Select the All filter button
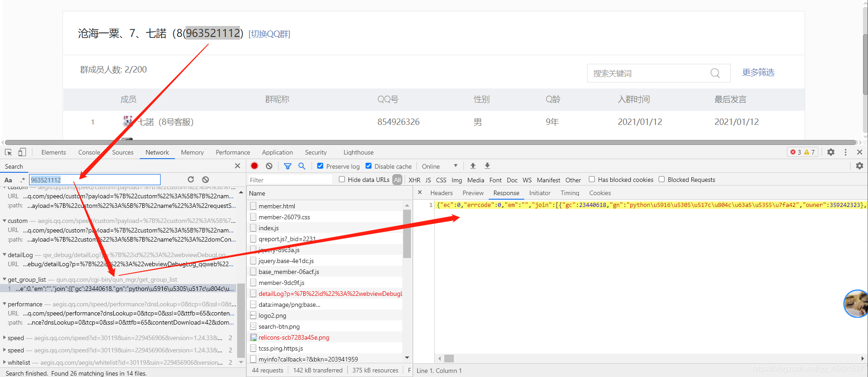Image resolution: width=868 pixels, height=377 pixels. click(x=397, y=180)
